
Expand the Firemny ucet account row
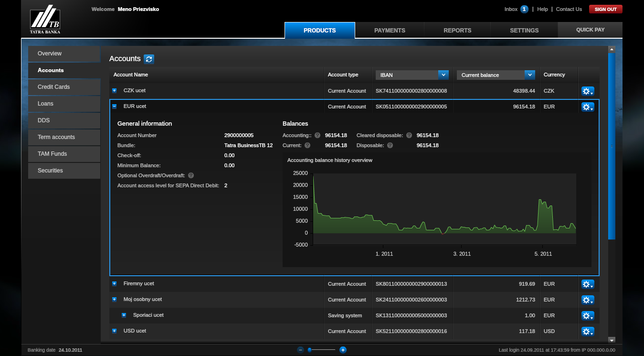point(114,283)
